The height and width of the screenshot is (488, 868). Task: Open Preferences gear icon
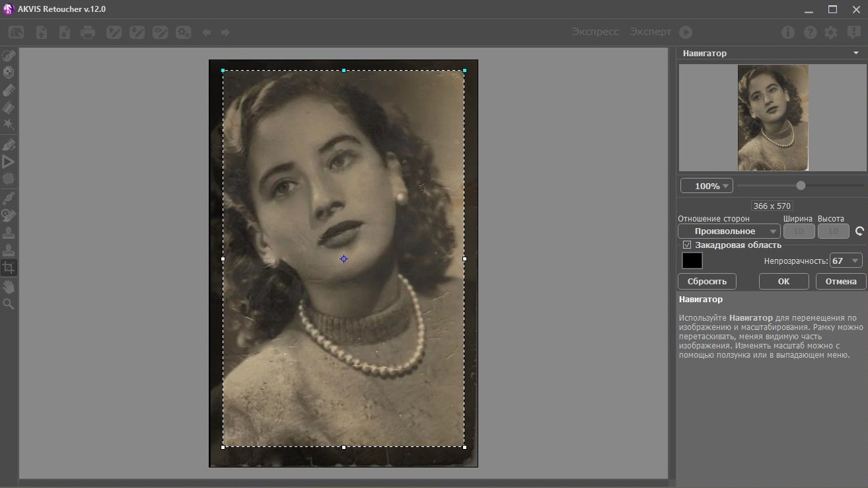(831, 32)
